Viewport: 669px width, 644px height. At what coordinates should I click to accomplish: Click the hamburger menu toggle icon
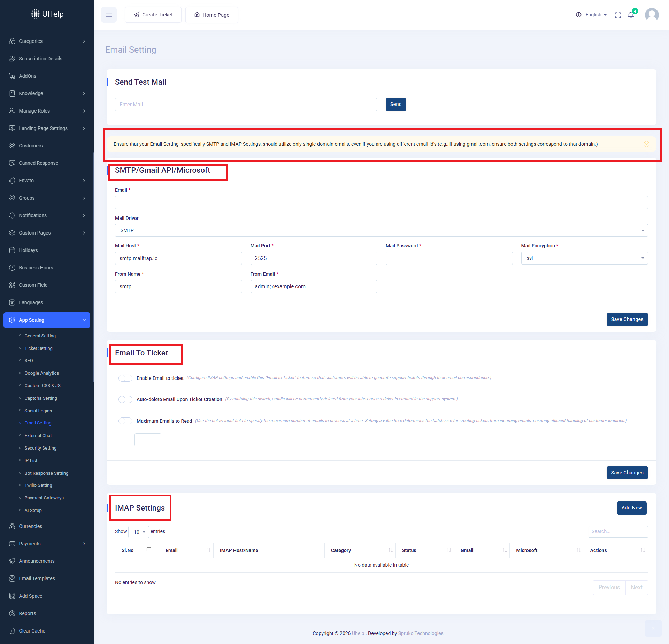tap(109, 15)
